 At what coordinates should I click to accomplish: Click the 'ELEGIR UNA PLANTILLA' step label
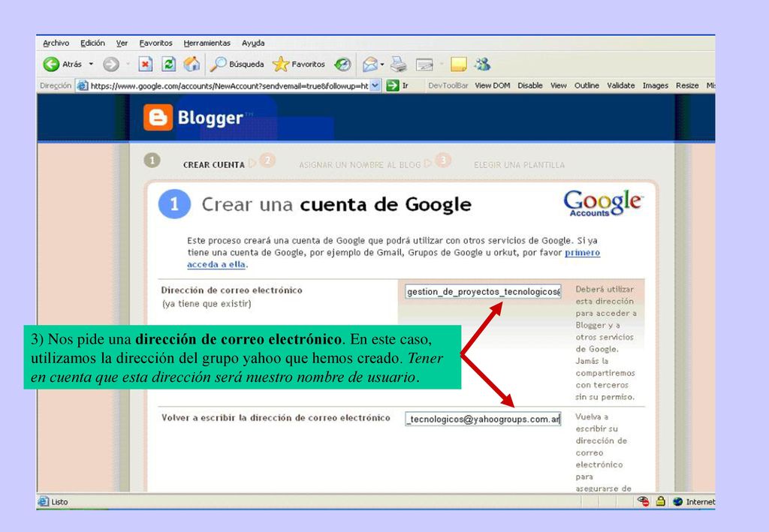coord(519,165)
